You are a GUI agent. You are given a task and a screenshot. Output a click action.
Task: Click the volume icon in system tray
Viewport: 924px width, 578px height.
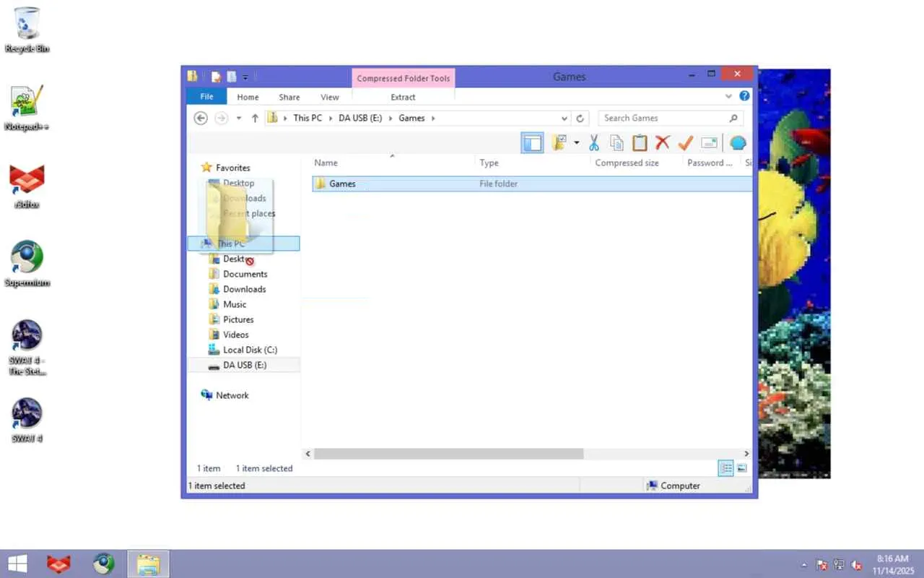[x=857, y=564]
